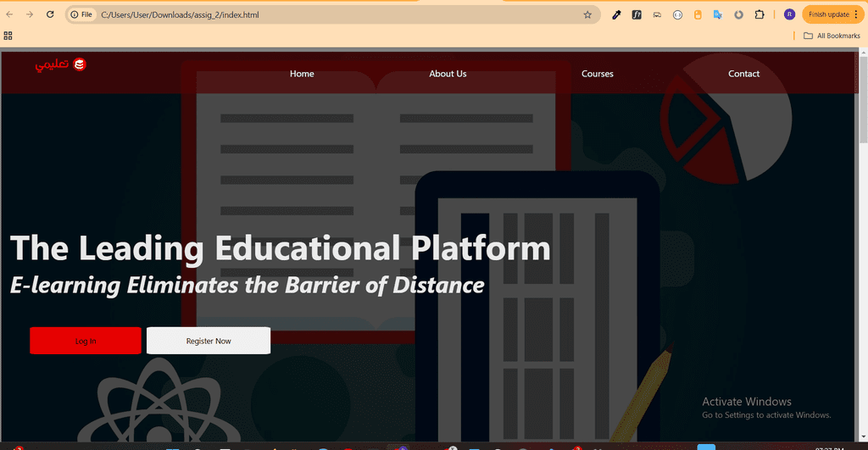Open the Finish update menu

point(833,14)
